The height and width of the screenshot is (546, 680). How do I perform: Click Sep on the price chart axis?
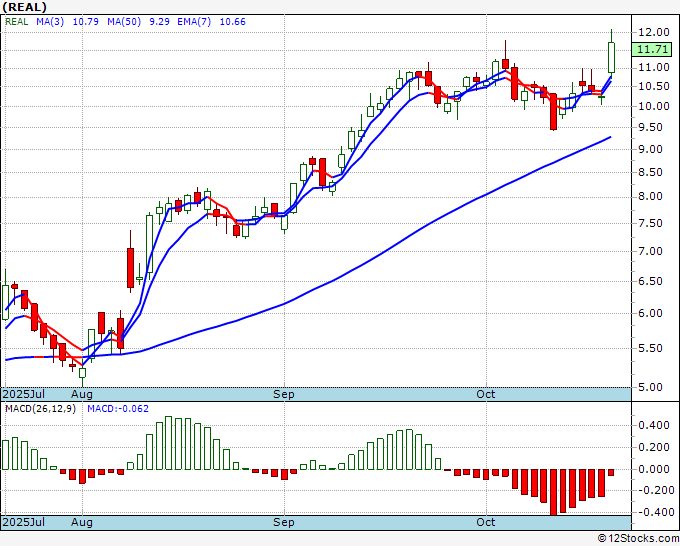[x=284, y=394]
